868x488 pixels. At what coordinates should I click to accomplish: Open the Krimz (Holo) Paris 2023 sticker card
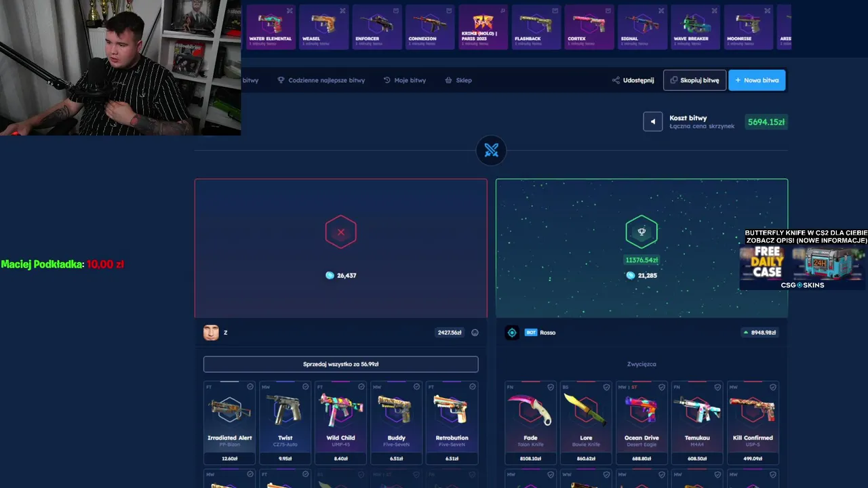click(x=483, y=27)
